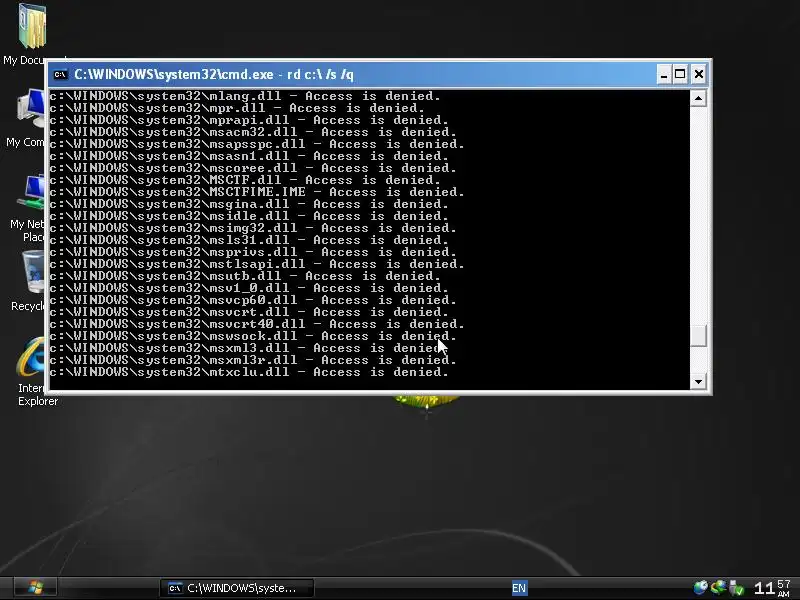Click the msvcrt40.dll output line
Screen dimensions: 800x600
coord(257,324)
